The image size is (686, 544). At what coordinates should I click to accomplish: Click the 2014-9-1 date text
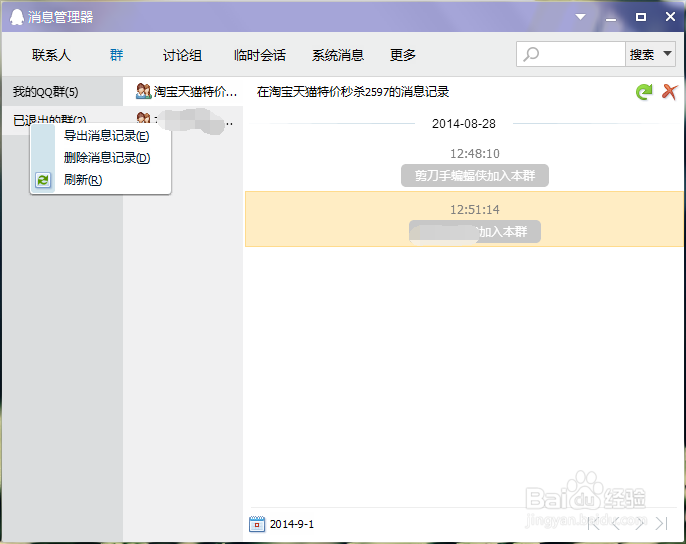pyautogui.click(x=292, y=524)
